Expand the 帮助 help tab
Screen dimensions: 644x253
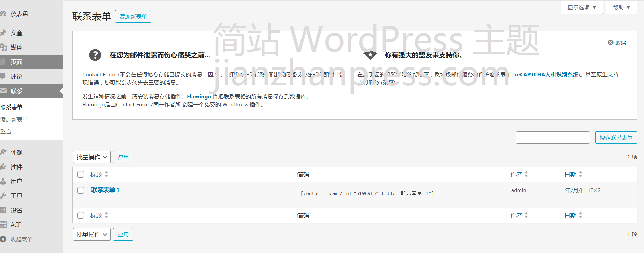click(621, 7)
